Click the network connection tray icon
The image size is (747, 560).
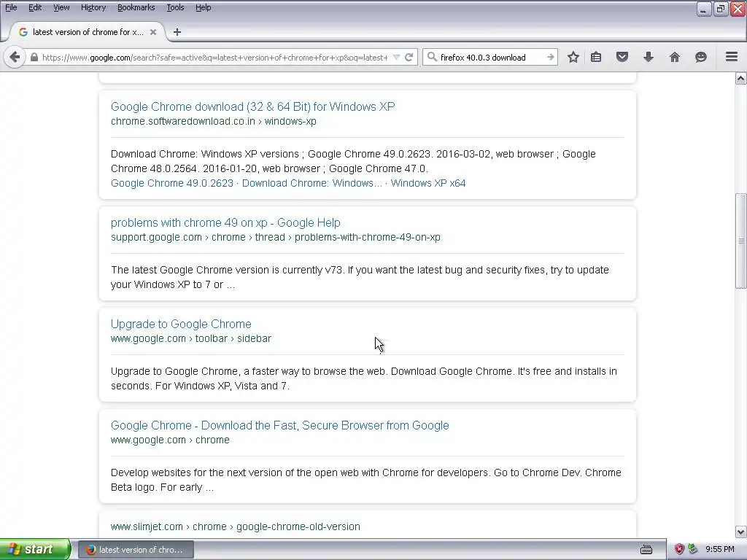click(693, 550)
